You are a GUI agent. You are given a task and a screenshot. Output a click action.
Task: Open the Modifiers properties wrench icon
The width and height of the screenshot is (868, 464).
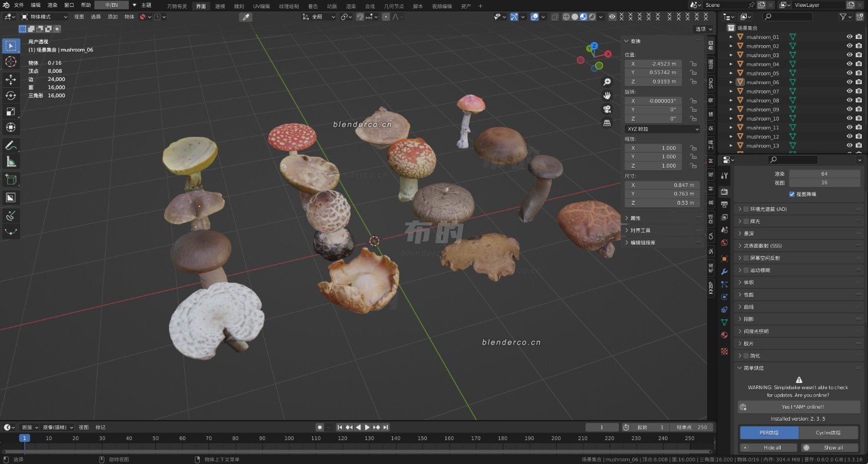(724, 271)
